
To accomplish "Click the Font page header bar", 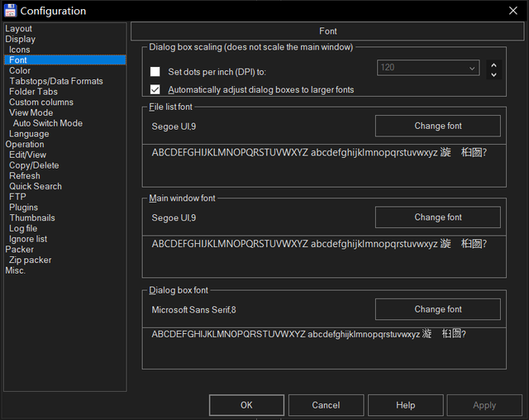I will [327, 31].
